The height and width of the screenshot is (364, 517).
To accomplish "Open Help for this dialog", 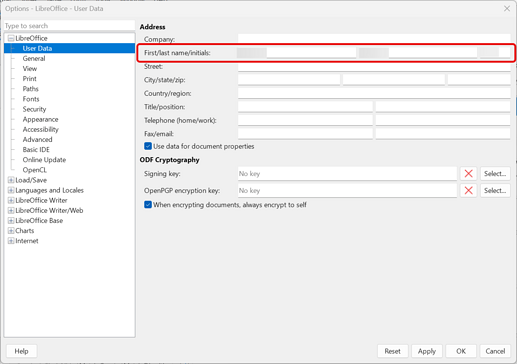I will (21, 351).
